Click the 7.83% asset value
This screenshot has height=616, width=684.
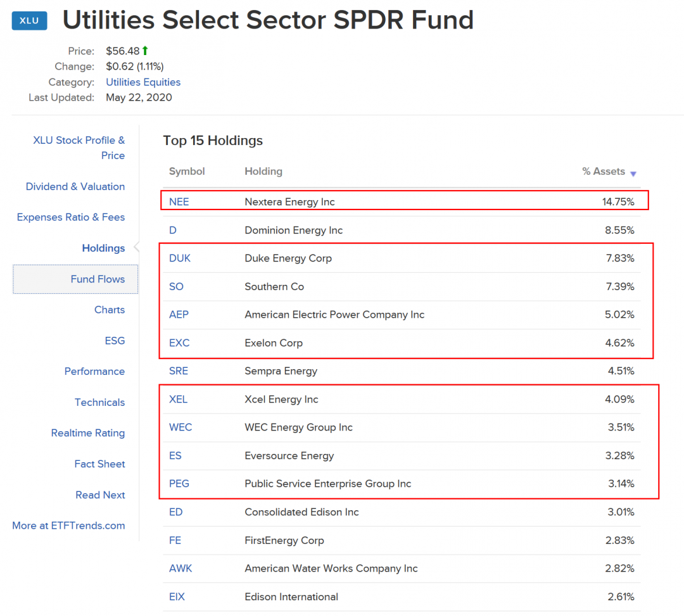620,258
